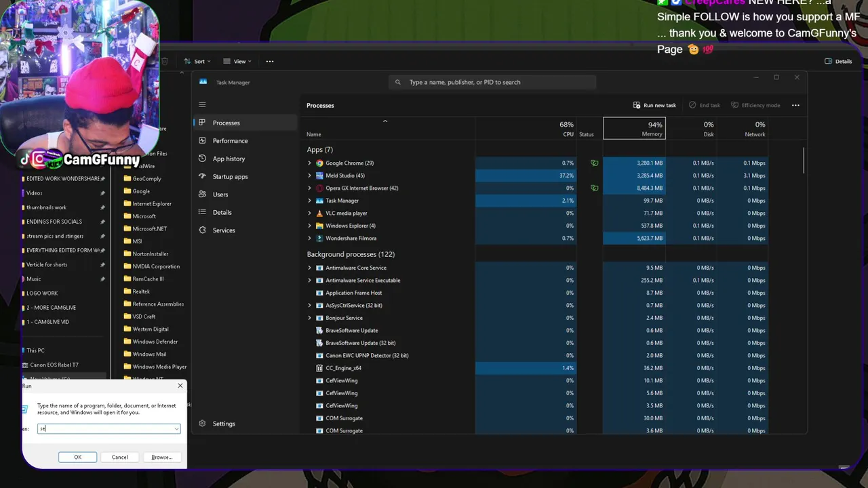Click the efficiency leaf icon on the Opera GX row
Viewport: 868px width, 488px height.
coord(595,188)
